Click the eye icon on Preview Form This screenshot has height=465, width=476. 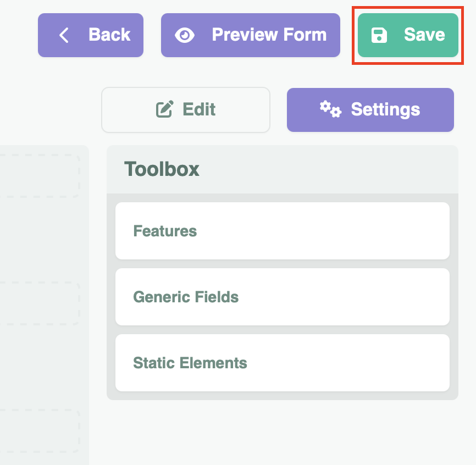[185, 35]
